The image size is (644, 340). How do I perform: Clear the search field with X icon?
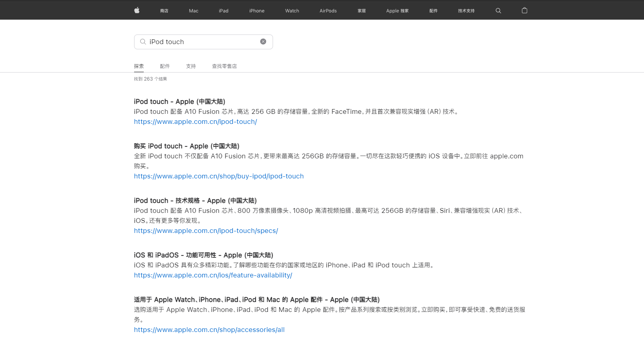263,42
